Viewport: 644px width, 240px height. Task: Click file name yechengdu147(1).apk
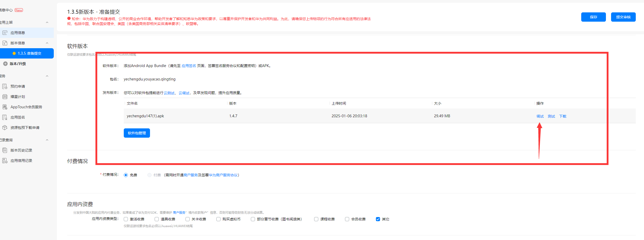(x=145, y=116)
